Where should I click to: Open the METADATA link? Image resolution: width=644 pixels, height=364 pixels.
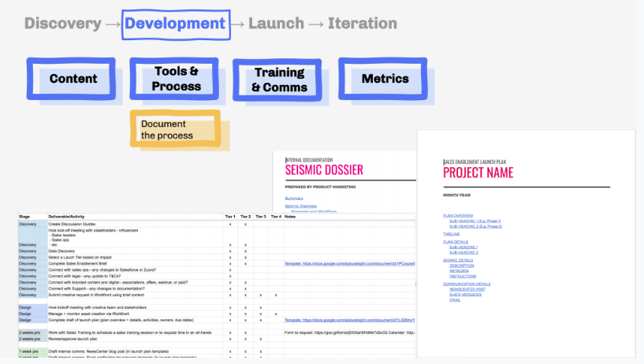[x=459, y=271]
